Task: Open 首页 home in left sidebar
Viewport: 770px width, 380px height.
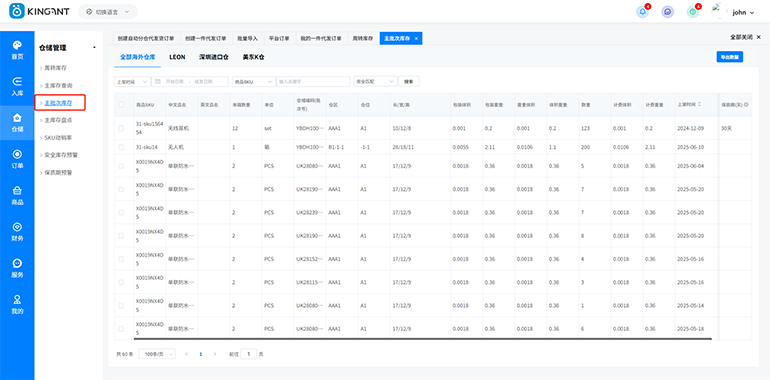Action: point(17,50)
